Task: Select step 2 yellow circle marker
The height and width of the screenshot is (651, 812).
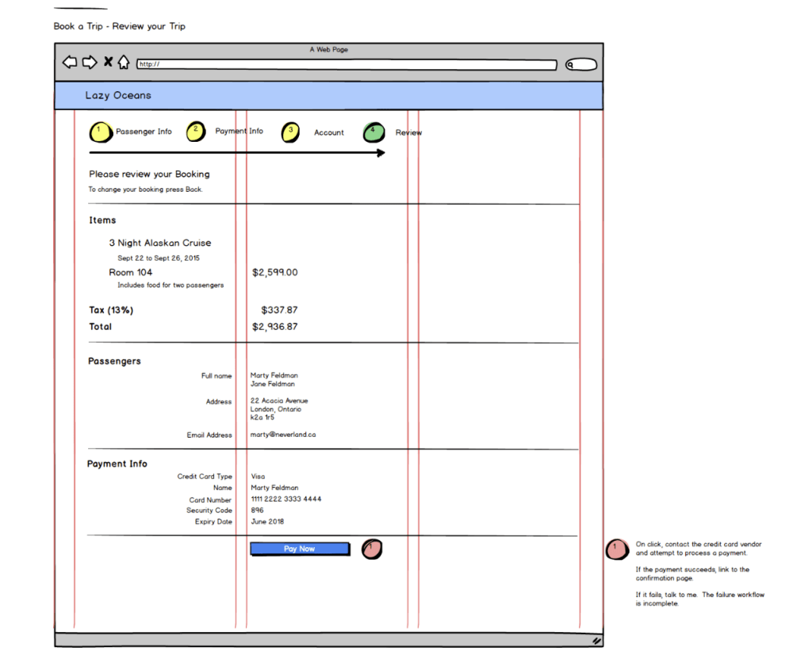Action: tap(196, 132)
